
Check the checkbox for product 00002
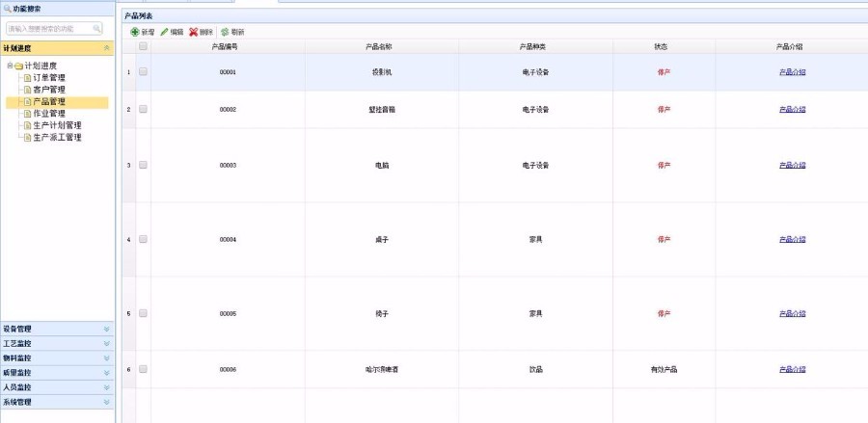click(x=143, y=109)
